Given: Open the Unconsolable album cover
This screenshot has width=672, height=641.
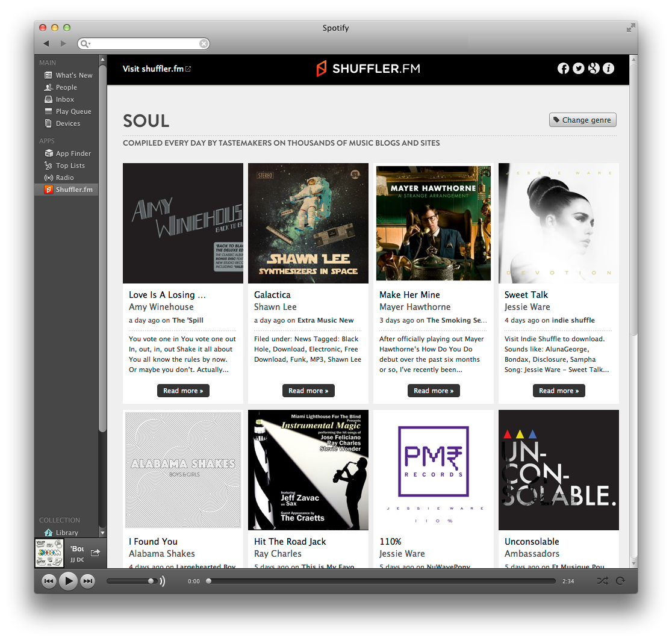Looking at the screenshot, I should [x=558, y=470].
